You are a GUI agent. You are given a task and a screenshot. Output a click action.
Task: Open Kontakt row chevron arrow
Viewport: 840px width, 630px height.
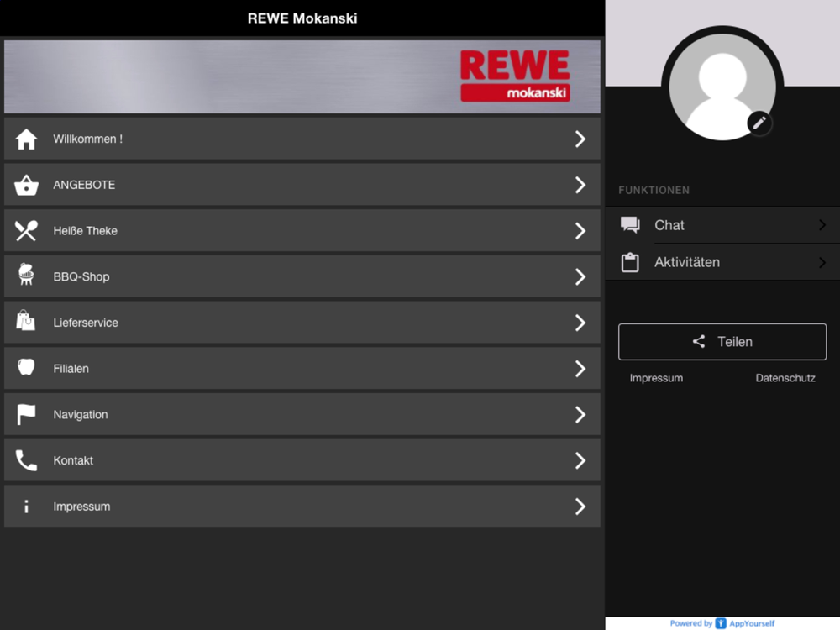coord(580,460)
